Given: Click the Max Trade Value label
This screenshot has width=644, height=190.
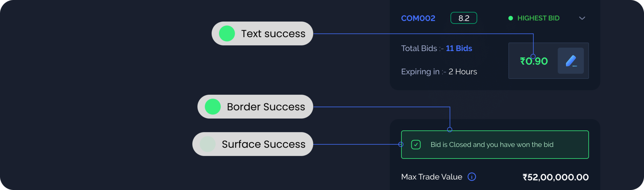Looking at the screenshot, I should click(x=431, y=177).
